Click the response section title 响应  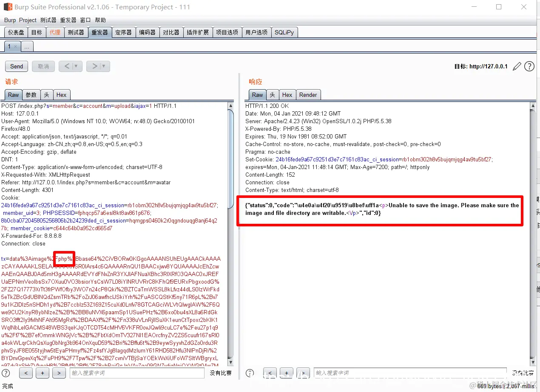(x=256, y=82)
